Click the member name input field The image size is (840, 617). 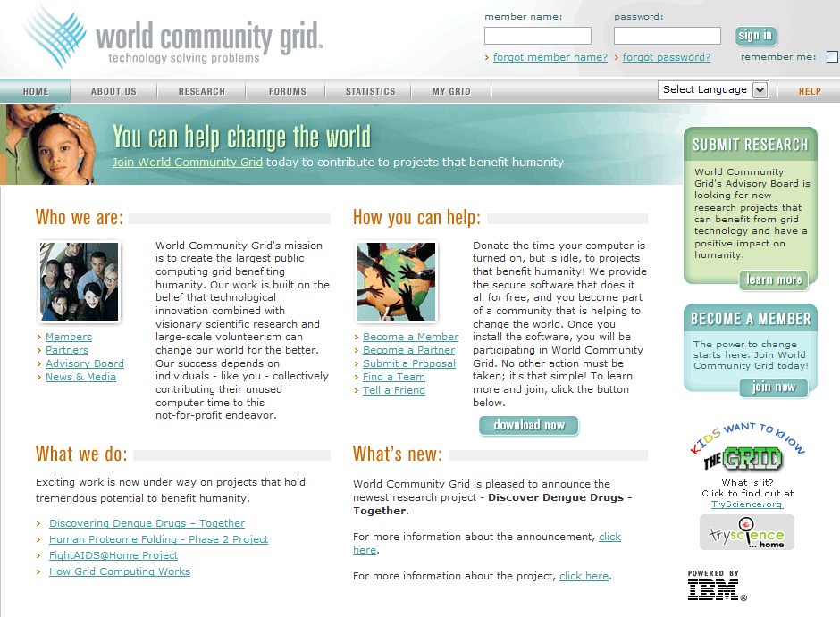(538, 36)
